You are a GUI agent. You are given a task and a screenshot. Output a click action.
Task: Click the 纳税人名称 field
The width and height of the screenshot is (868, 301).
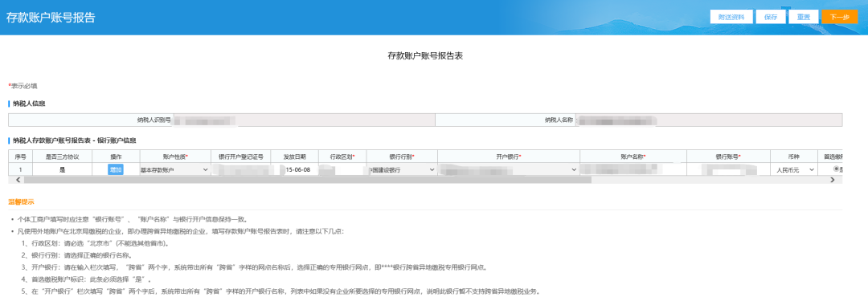click(x=709, y=120)
